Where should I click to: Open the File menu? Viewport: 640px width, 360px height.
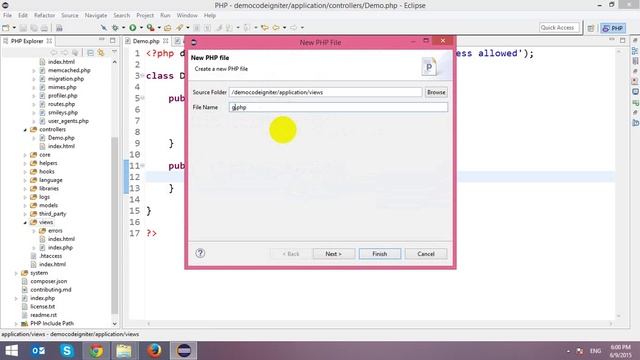[x=7, y=15]
